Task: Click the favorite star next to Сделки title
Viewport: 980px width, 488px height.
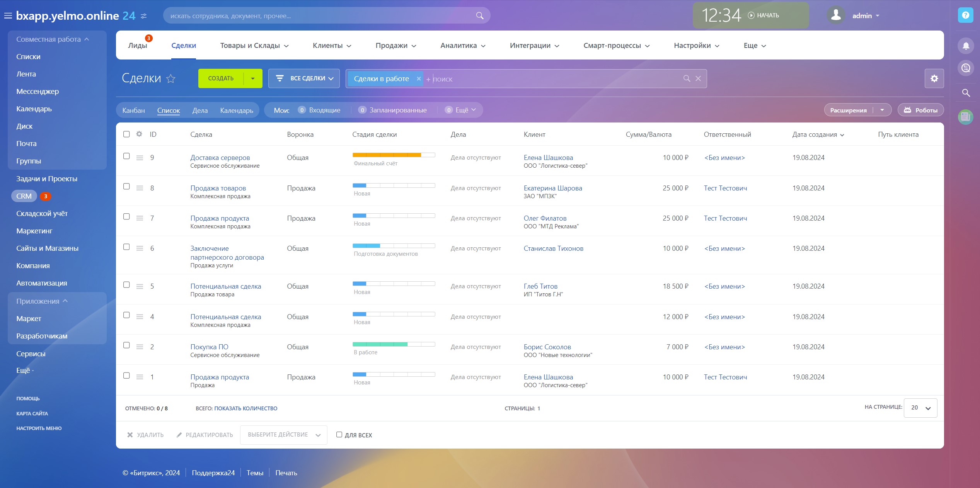Action: (170, 79)
